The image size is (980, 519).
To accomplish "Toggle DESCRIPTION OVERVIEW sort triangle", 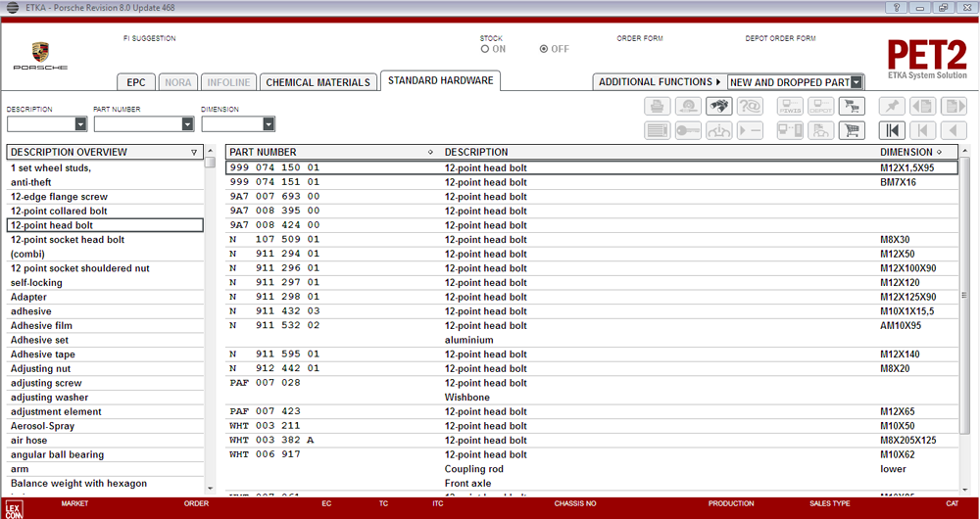I will [194, 153].
